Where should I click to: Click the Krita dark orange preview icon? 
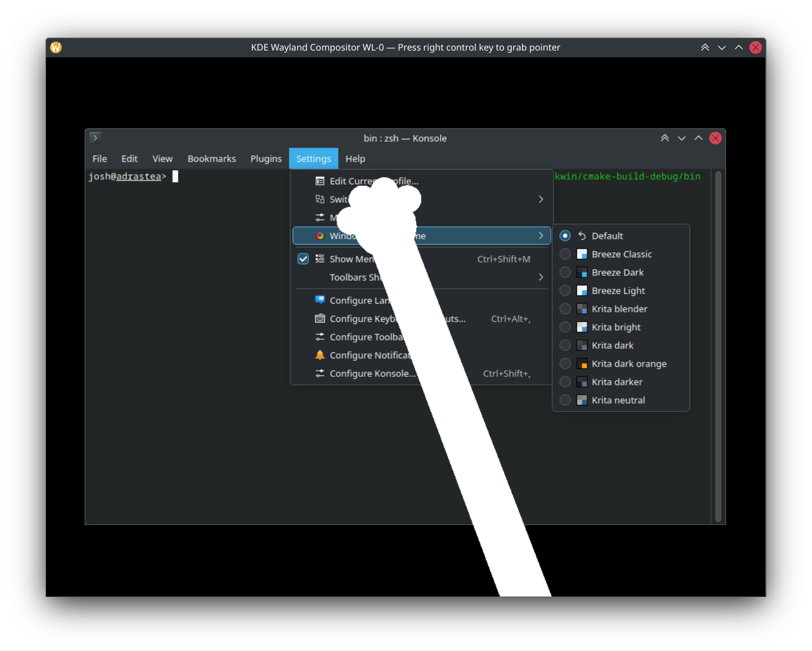coord(582,363)
